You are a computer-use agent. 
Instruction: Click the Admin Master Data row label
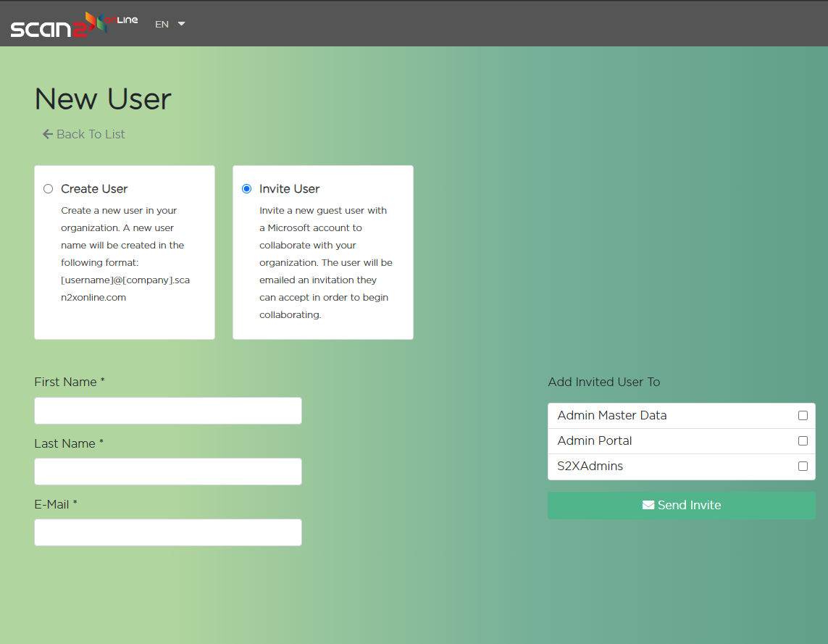pyautogui.click(x=612, y=416)
